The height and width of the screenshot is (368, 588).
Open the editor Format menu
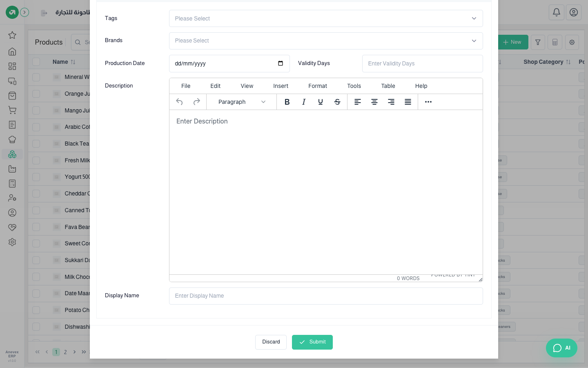coord(318,86)
